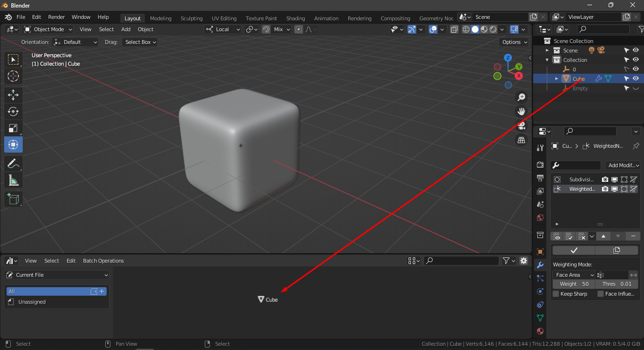Open the Physics properties tab
644x350 pixels.
click(540, 291)
